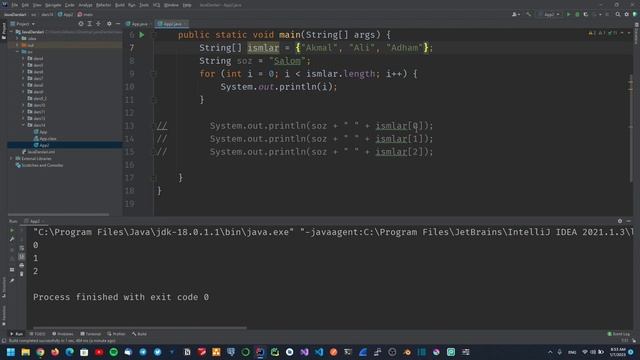Open the Windows Start menu

[11, 352]
